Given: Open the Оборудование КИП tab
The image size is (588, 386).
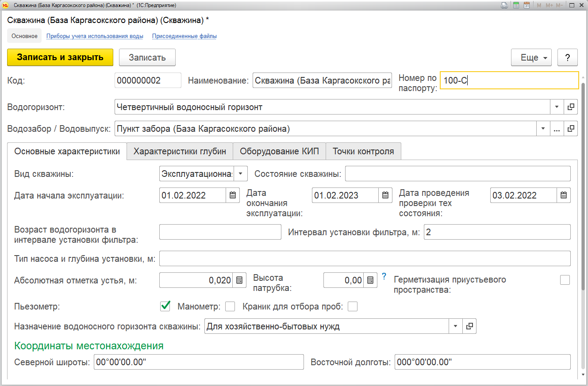Looking at the screenshot, I should (280, 151).
